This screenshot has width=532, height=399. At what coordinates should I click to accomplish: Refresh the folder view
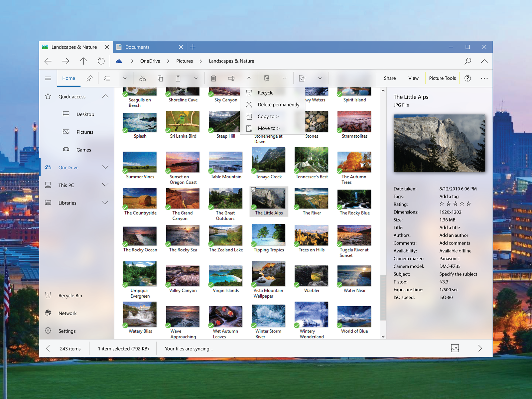click(101, 61)
